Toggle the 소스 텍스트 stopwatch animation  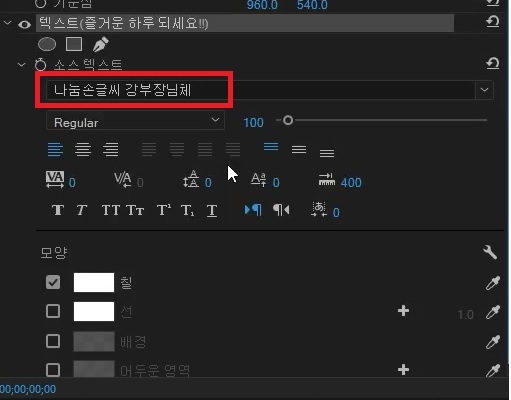(x=40, y=64)
